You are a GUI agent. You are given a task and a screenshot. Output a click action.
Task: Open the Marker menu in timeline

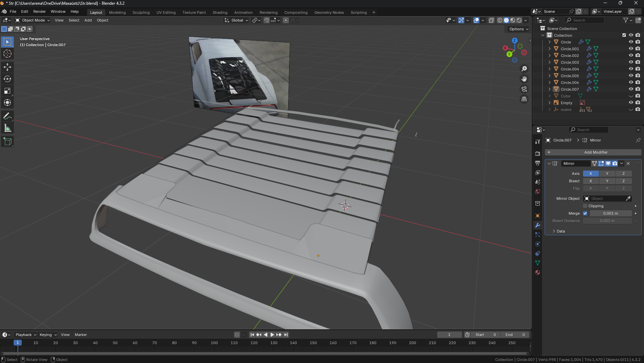click(81, 335)
